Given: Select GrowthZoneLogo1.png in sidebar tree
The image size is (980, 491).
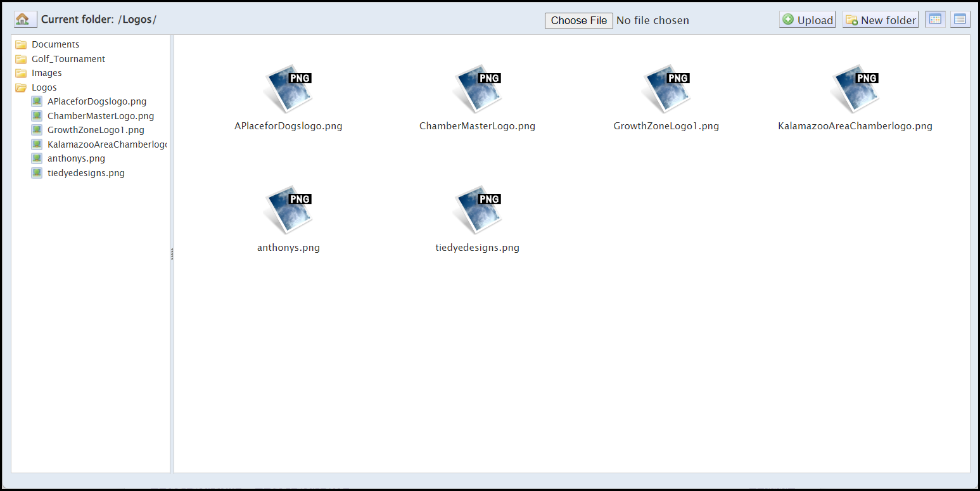Looking at the screenshot, I should tap(96, 130).
